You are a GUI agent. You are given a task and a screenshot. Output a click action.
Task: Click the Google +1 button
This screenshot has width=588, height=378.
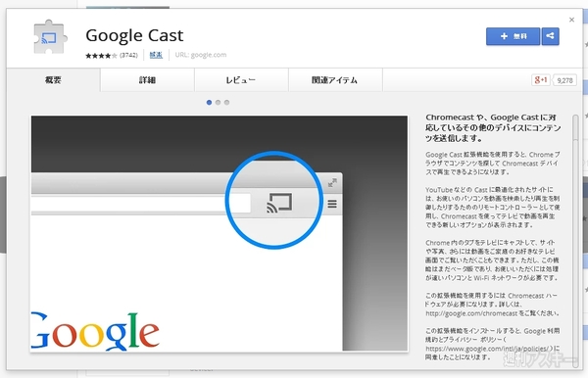coord(540,79)
